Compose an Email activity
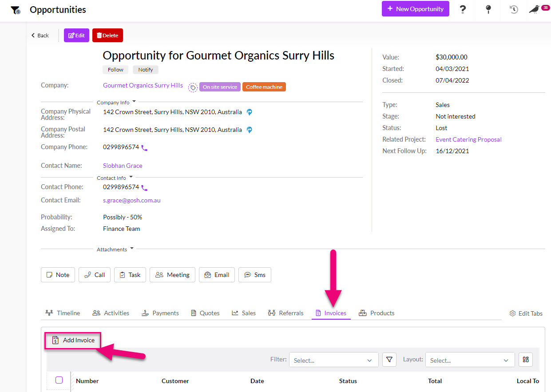 click(217, 275)
